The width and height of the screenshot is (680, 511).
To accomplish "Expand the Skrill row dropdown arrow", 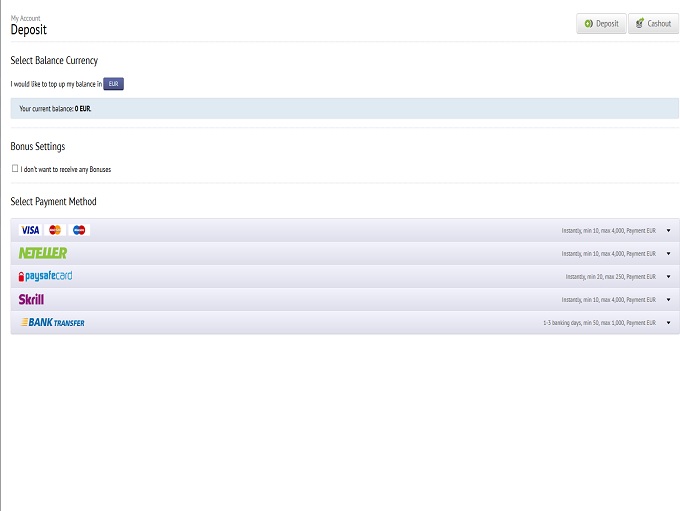I will (668, 300).
